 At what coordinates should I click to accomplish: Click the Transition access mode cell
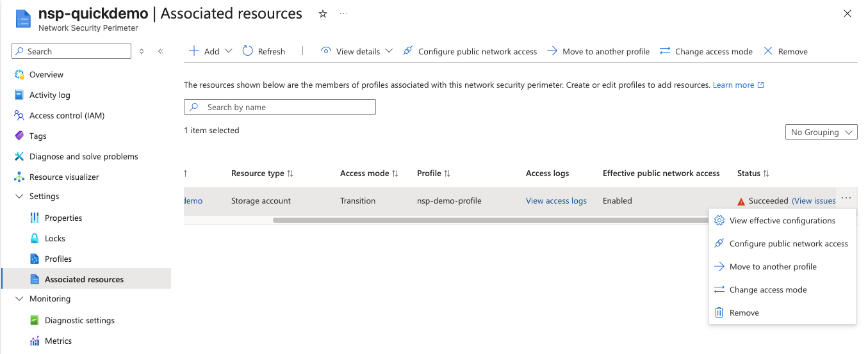[x=357, y=200]
